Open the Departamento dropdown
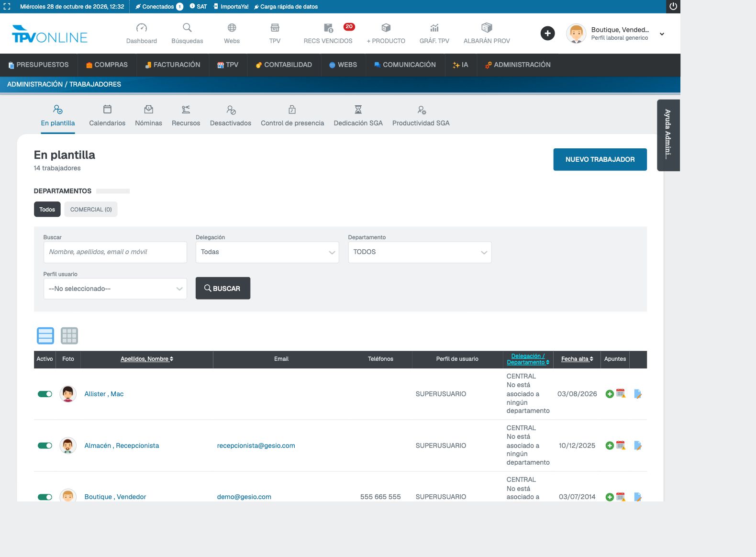Image resolution: width=756 pixels, height=557 pixels. tap(420, 252)
